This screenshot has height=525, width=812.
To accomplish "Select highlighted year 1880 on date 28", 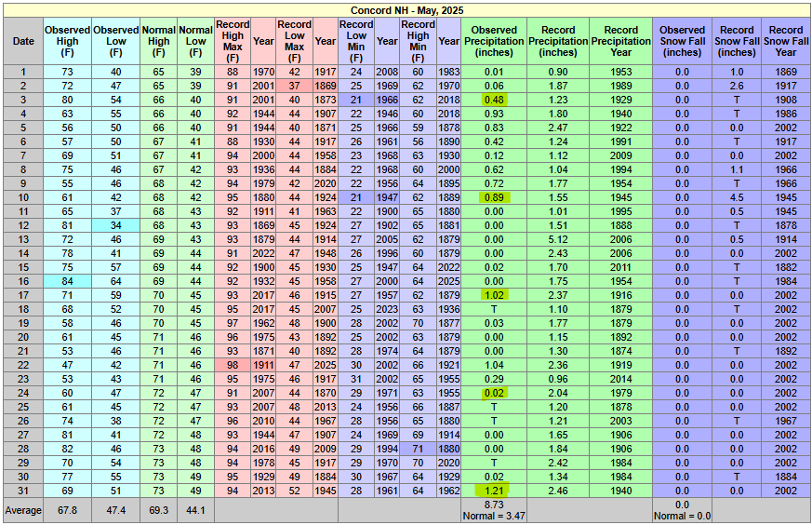I will point(448,449).
